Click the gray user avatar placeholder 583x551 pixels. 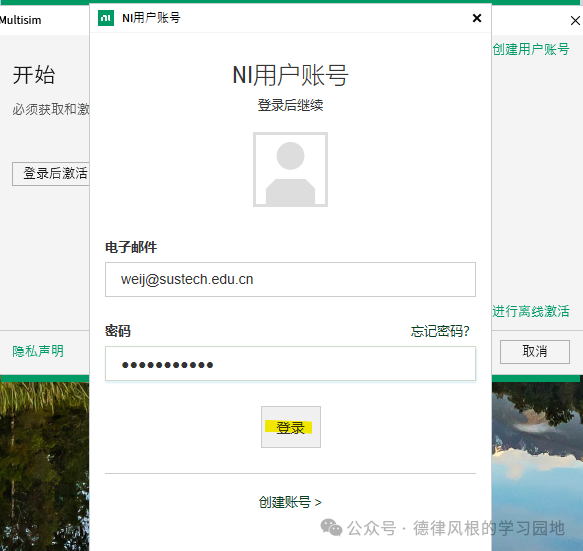(290, 169)
